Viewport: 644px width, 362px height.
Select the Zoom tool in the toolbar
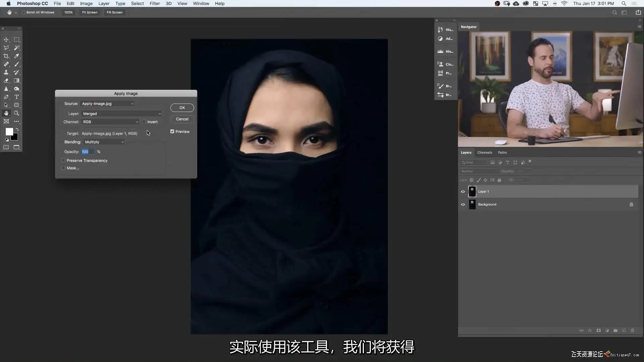(x=16, y=113)
